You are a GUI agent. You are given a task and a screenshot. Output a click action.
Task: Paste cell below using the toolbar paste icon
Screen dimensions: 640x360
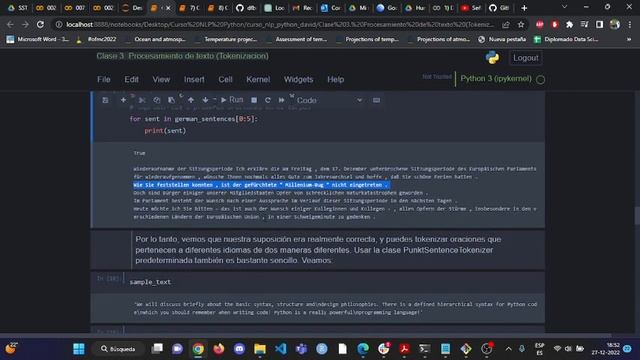click(171, 100)
